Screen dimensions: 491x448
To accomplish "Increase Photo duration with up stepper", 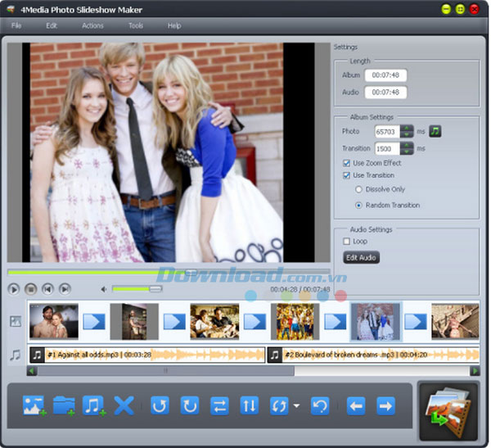I will coord(407,128).
